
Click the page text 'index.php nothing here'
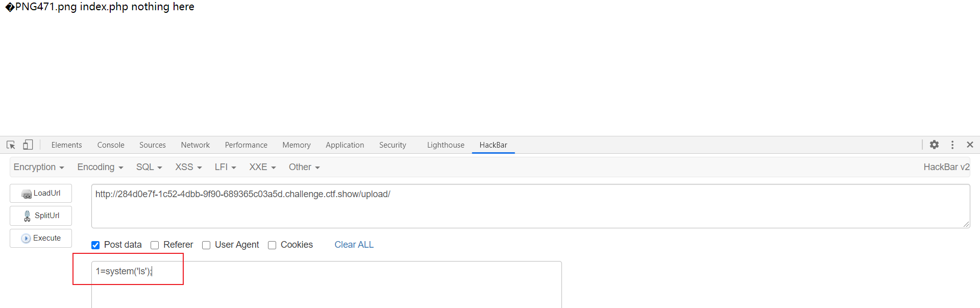(x=137, y=7)
